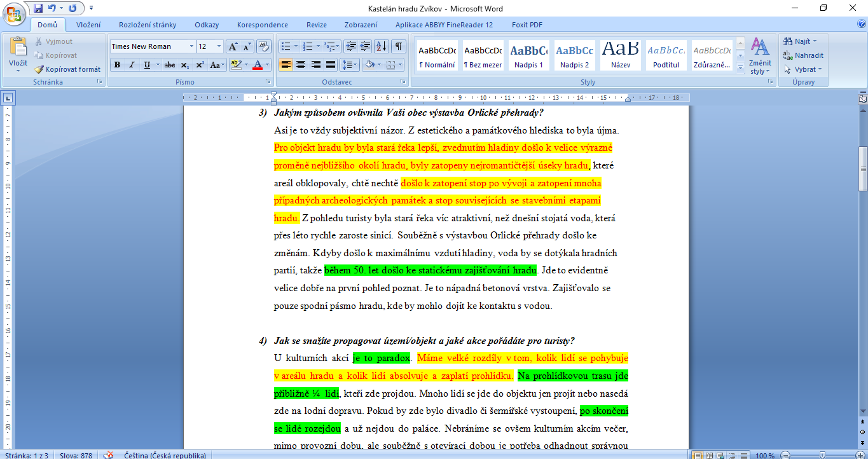Open the underline style dropdown arrow
Screen dimensions: 868x459
[x=157, y=65]
